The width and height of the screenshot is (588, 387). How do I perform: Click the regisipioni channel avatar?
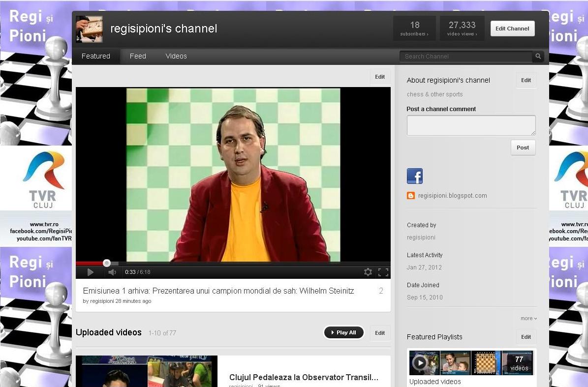(89, 29)
